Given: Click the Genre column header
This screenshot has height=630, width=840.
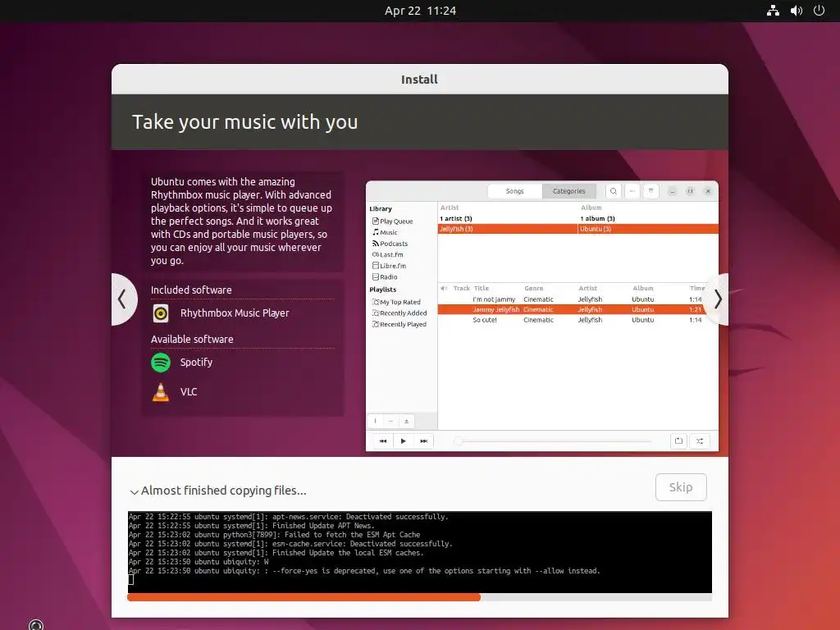Looking at the screenshot, I should pyautogui.click(x=533, y=288).
